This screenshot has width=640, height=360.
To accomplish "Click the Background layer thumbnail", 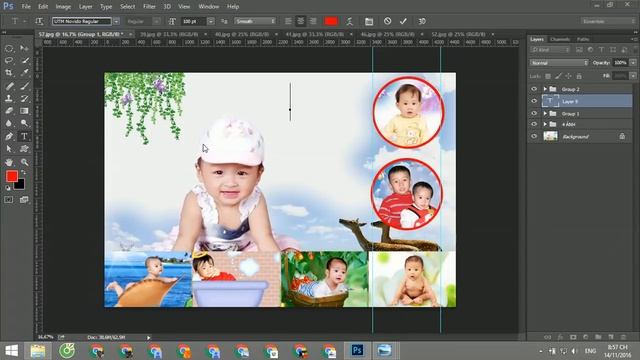I will [x=550, y=136].
